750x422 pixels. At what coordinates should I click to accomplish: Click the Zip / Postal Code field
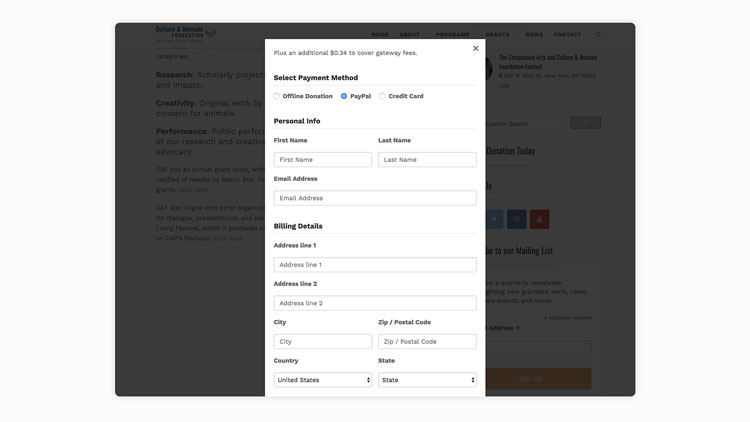[427, 342]
